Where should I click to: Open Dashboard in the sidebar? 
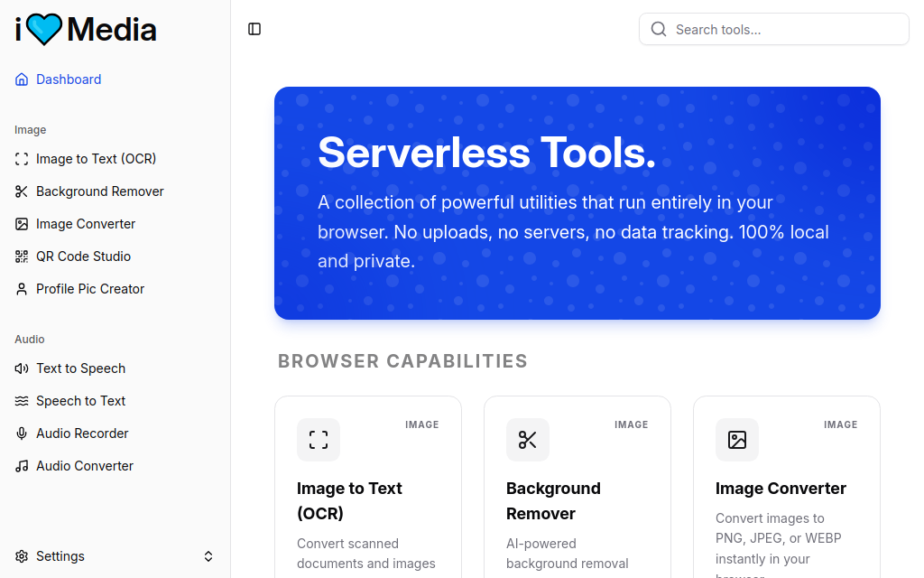point(69,79)
